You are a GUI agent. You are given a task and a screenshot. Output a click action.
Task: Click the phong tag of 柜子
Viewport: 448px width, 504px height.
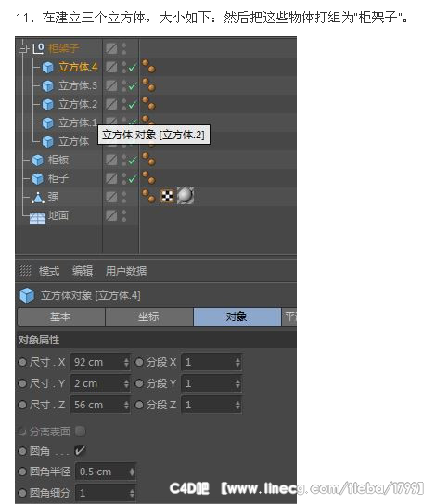pyautogui.click(x=148, y=178)
